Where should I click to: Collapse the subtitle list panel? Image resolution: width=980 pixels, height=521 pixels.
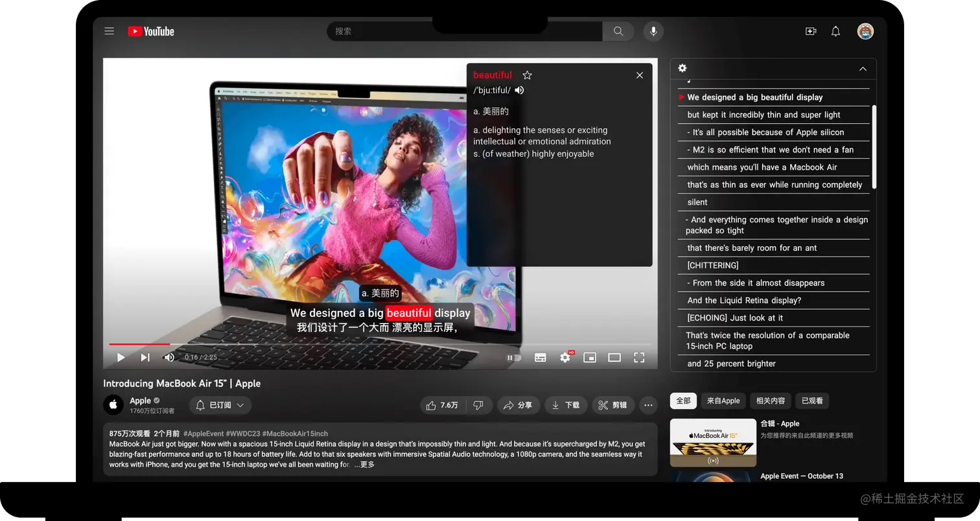coord(863,69)
